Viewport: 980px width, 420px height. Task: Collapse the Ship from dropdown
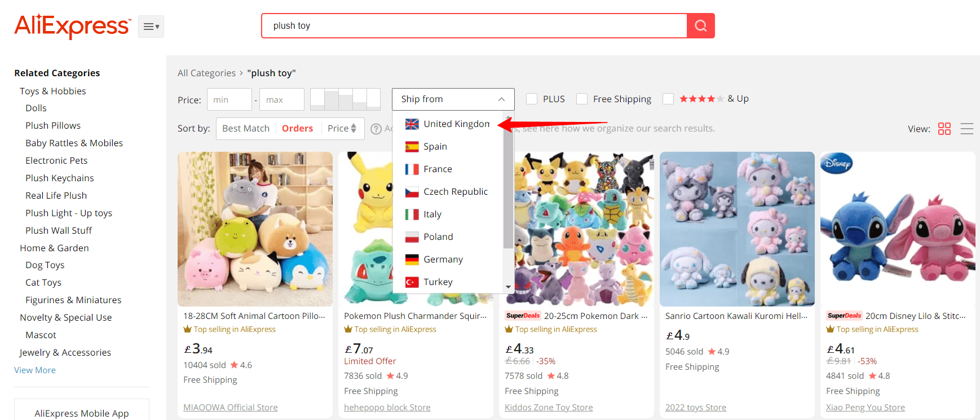(x=453, y=99)
